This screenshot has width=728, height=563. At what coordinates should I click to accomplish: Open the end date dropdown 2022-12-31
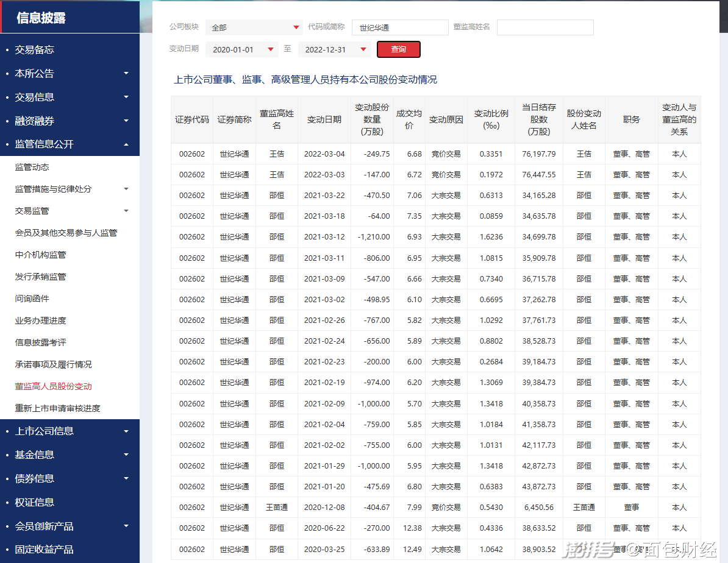[x=335, y=50]
